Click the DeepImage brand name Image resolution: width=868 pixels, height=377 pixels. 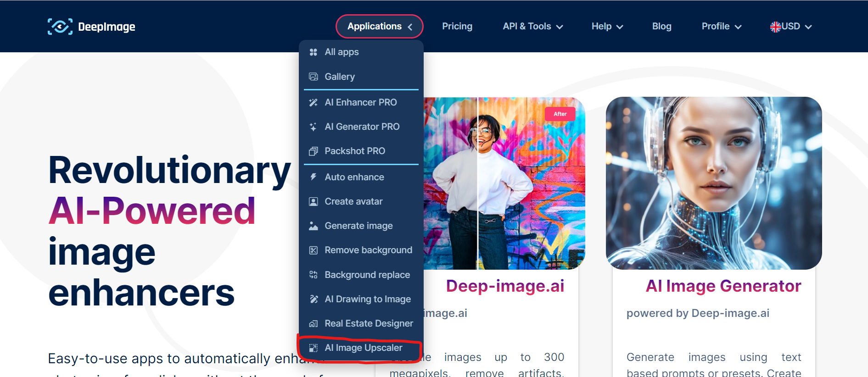(x=106, y=27)
